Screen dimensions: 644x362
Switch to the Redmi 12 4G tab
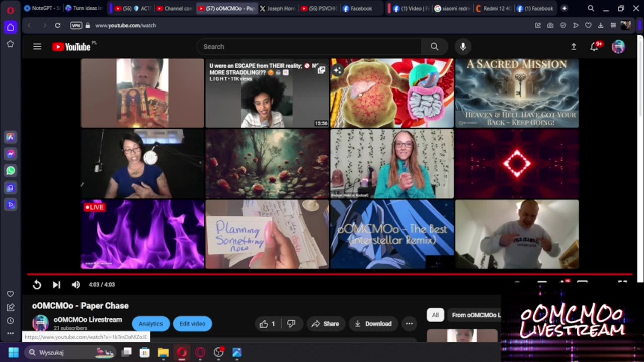tap(494, 8)
